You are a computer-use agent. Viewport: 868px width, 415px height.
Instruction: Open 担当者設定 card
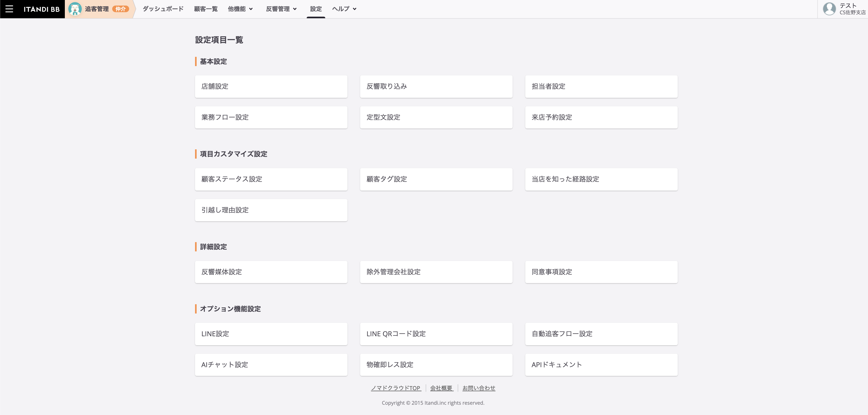[x=601, y=86]
